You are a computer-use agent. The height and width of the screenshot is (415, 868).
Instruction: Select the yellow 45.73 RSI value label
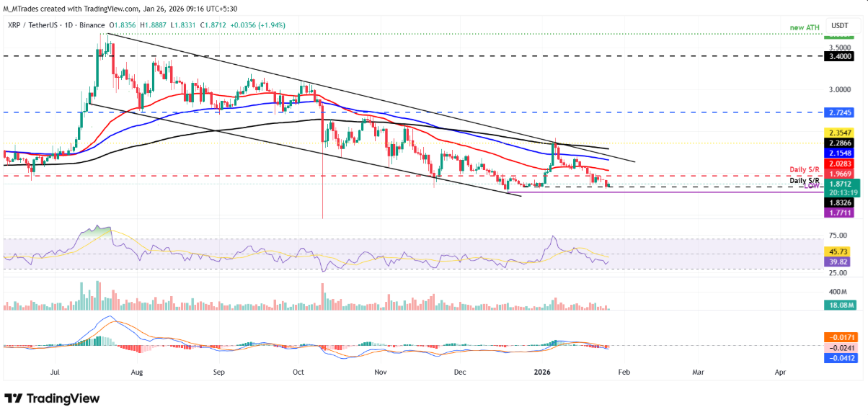[836, 251]
